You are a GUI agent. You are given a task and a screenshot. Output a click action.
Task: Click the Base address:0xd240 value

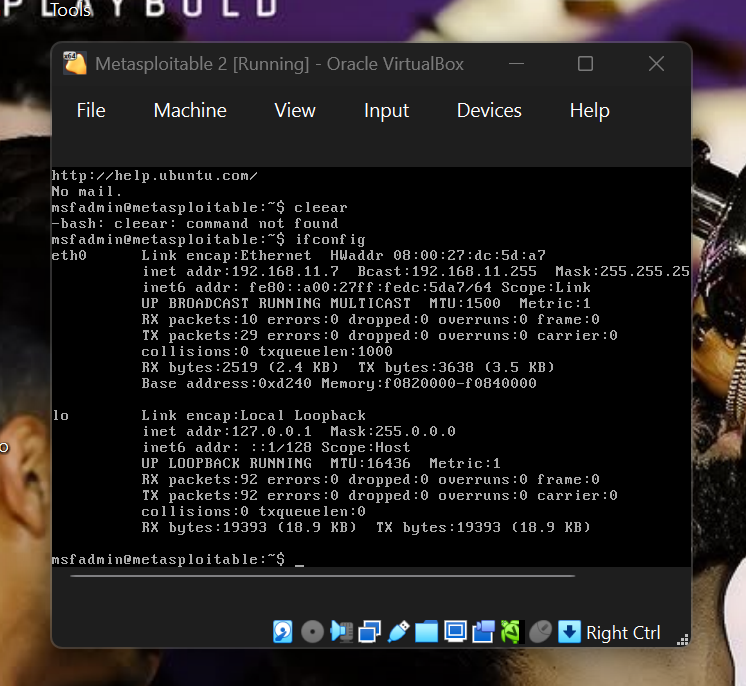point(226,383)
